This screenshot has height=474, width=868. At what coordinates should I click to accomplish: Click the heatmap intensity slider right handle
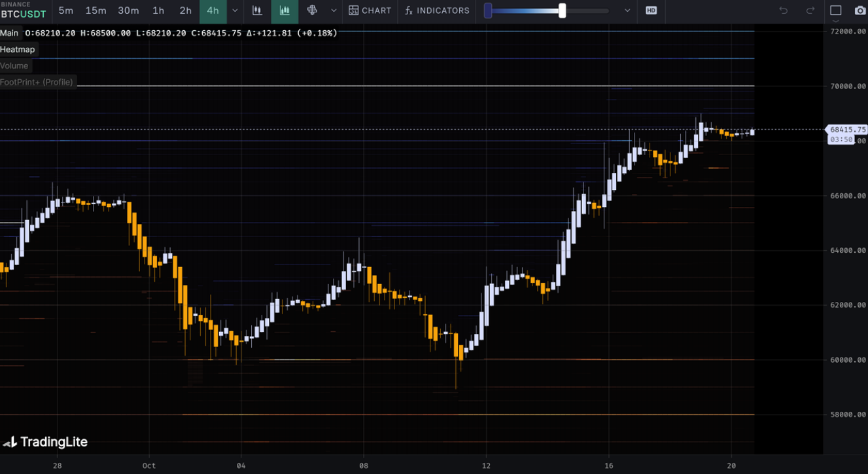pyautogui.click(x=562, y=10)
